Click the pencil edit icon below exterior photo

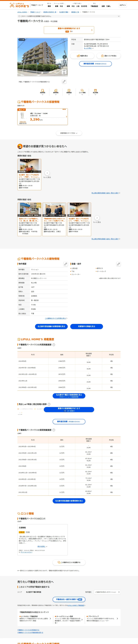pyautogui.click(x=64, y=81)
